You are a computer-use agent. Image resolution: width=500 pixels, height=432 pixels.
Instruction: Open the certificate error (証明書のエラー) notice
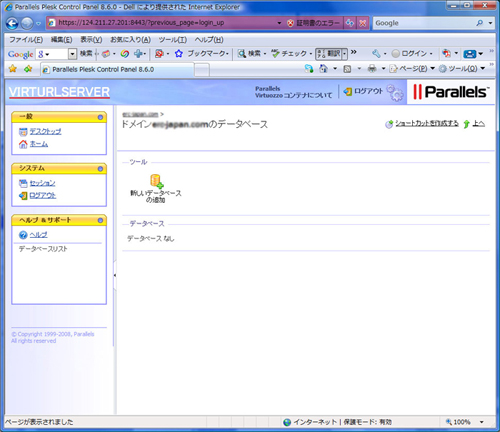click(x=313, y=23)
